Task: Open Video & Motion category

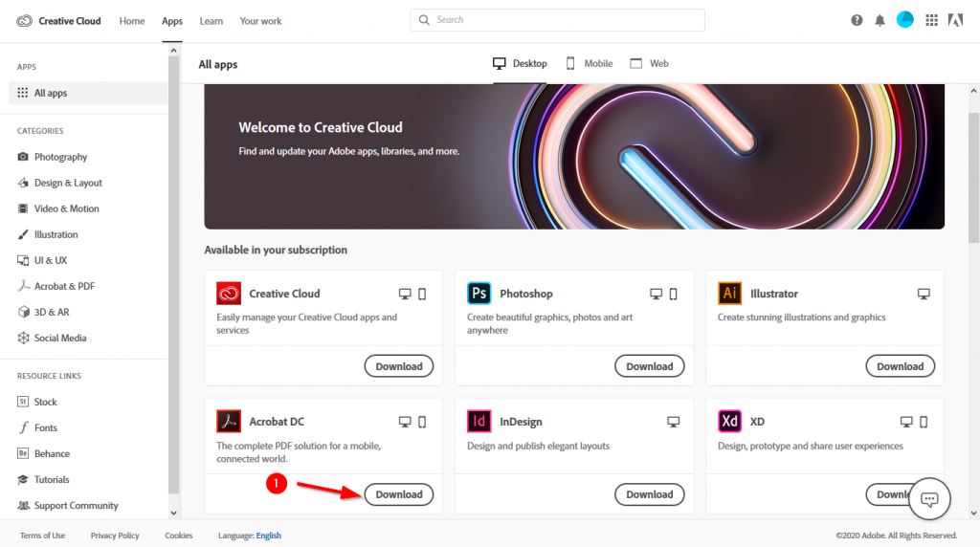Action: click(66, 208)
